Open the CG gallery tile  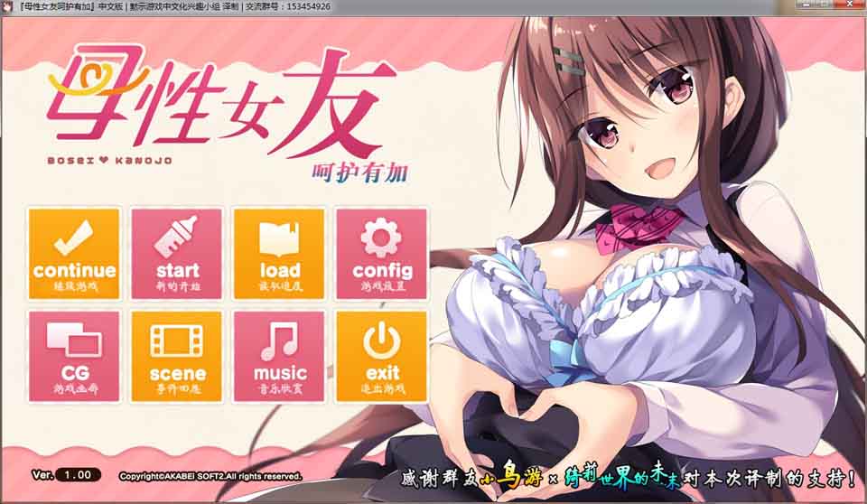[x=74, y=356]
